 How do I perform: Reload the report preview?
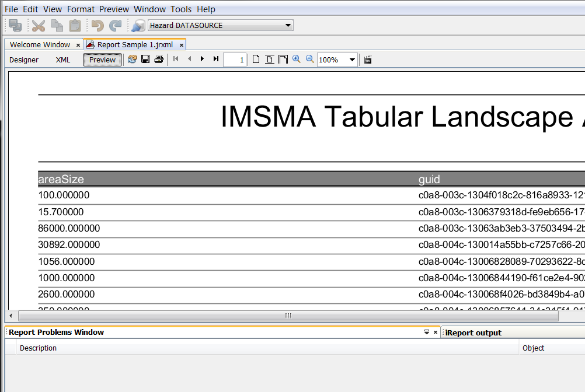point(132,60)
